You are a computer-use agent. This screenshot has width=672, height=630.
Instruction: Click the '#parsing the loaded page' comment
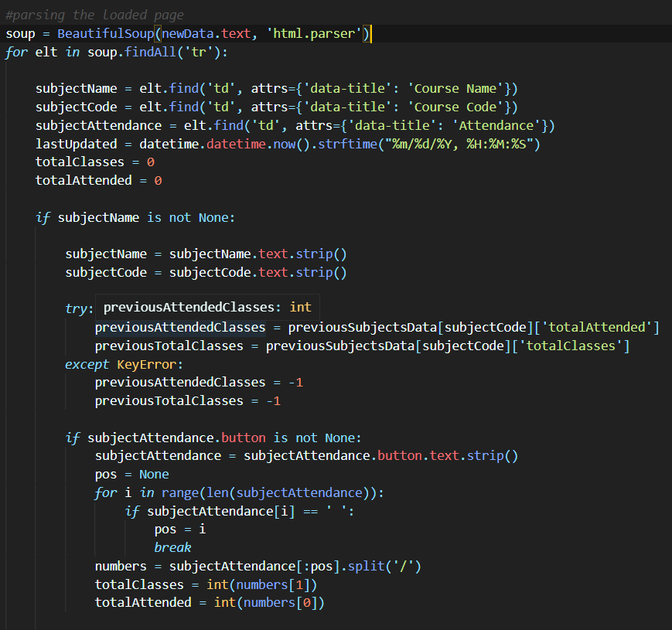pos(94,15)
